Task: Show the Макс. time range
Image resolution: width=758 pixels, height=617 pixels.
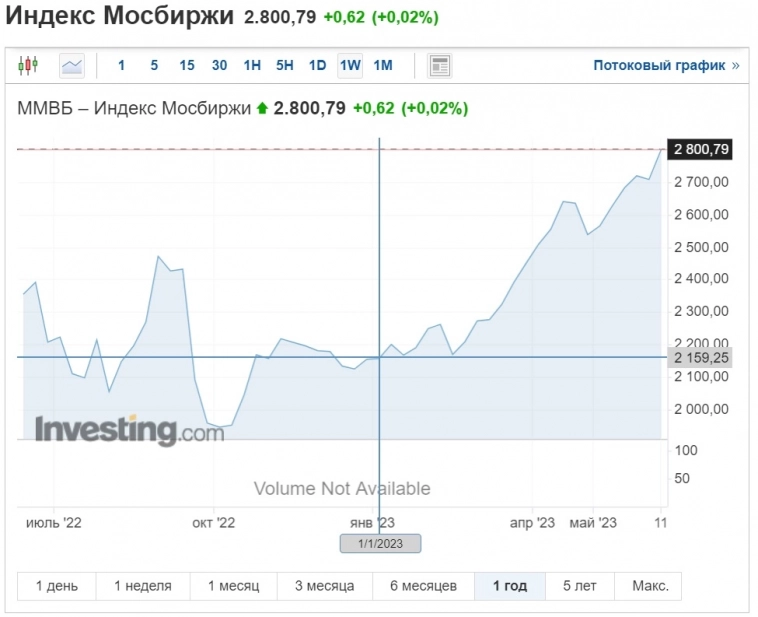Action: click(649, 586)
